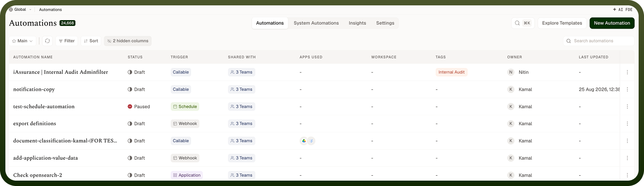The width and height of the screenshot is (644, 186).
Task: Click the Schedule trigger badge
Action: tap(185, 106)
